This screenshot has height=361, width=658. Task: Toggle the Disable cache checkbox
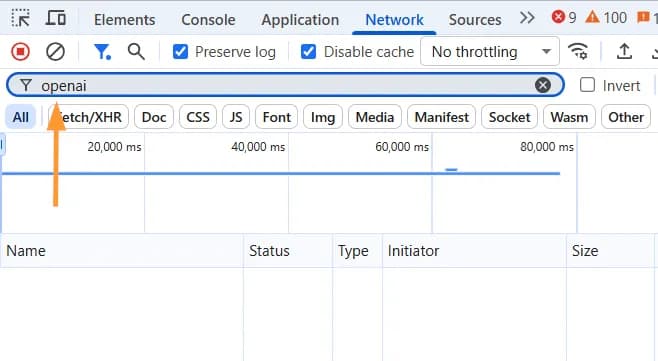coord(308,52)
